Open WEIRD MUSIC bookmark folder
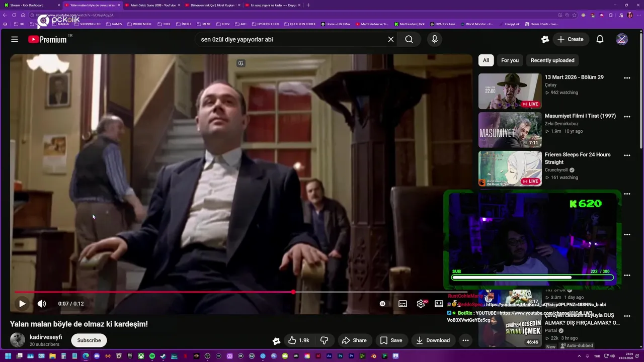This screenshot has height=362, width=644. (139, 24)
